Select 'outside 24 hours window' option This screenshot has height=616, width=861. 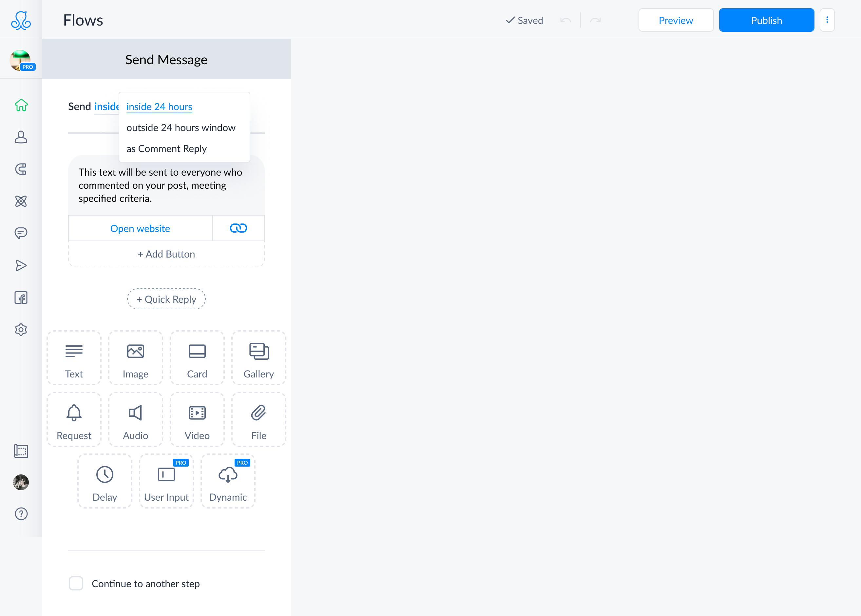(181, 127)
